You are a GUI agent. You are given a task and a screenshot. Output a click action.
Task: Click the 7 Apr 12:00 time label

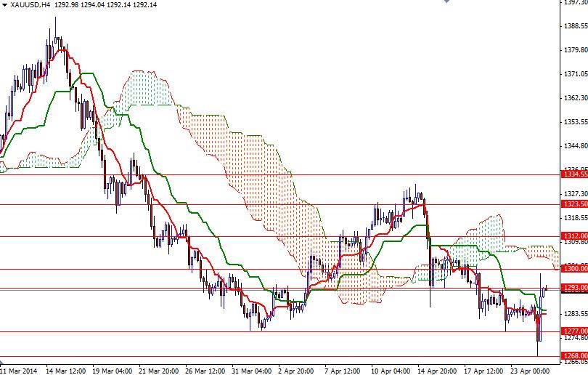(x=343, y=371)
